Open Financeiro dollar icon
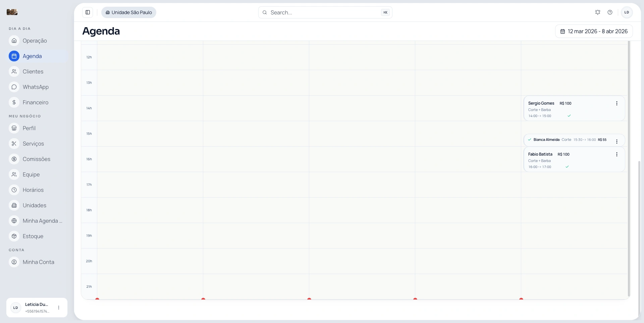Image resolution: width=644 pixels, height=323 pixels. pos(14,102)
